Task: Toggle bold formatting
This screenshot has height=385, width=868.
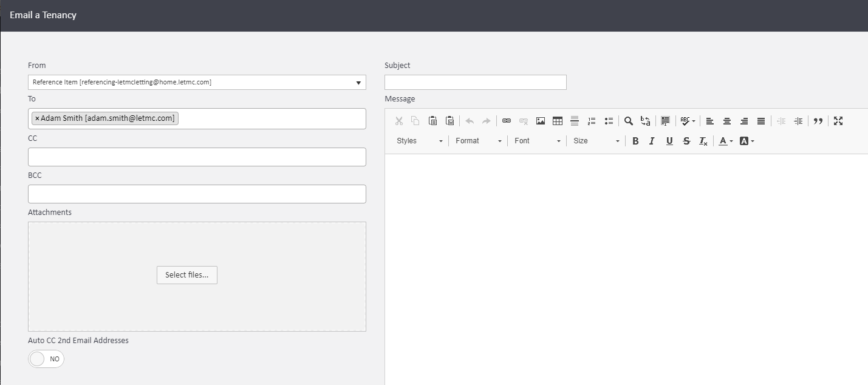Action: point(635,141)
